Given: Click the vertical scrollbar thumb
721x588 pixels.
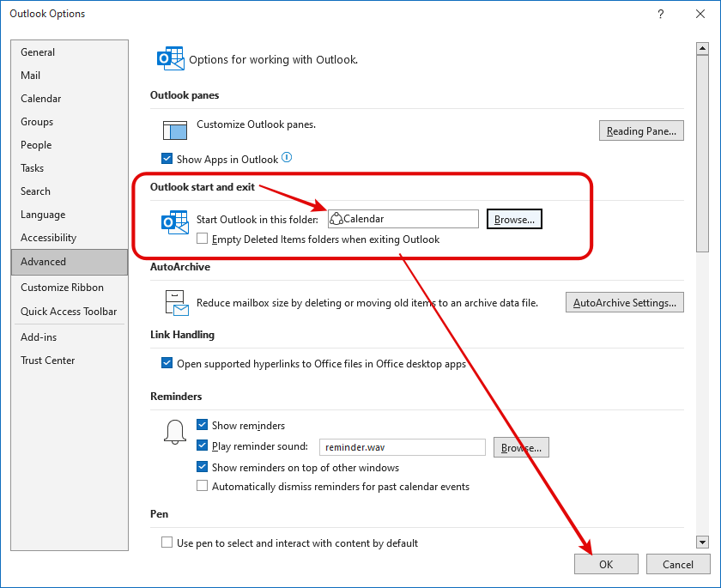Looking at the screenshot, I should click(702, 154).
